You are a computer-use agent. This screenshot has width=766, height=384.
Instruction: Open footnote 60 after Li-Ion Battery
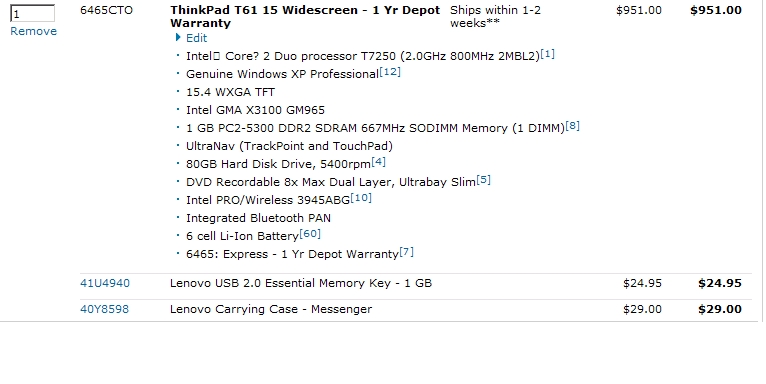pyautogui.click(x=310, y=234)
